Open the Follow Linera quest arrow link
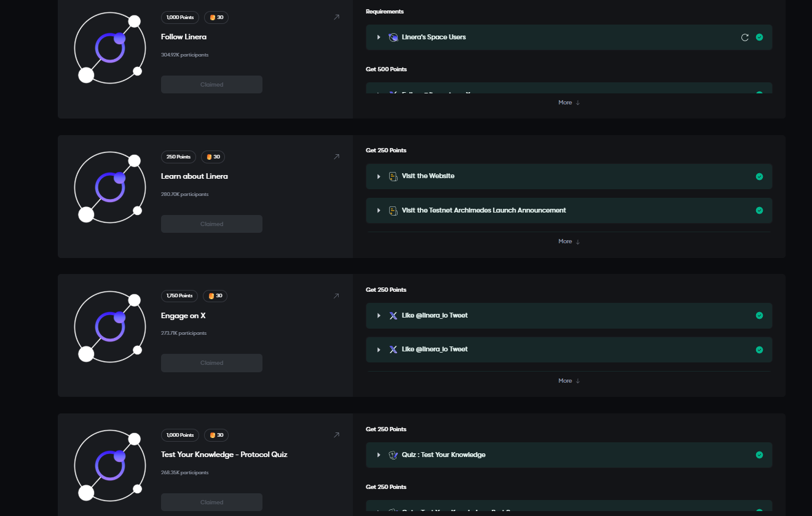 point(336,17)
